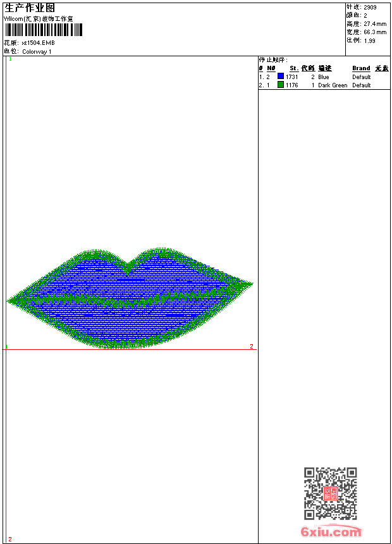Click the St. column header
The height and width of the screenshot is (544, 392).
[x=293, y=68]
